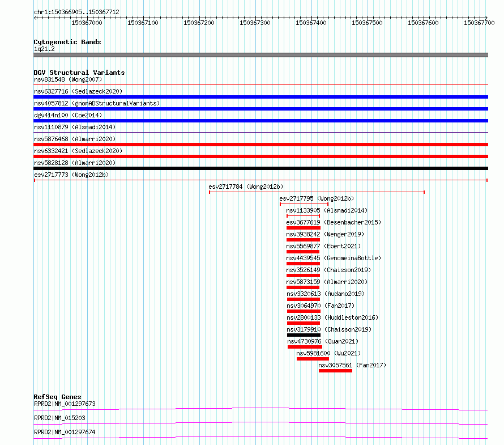504x445 pixels.
Task: Open nsv1133905 (Alsmadi2014) label
Action: click(x=327, y=210)
